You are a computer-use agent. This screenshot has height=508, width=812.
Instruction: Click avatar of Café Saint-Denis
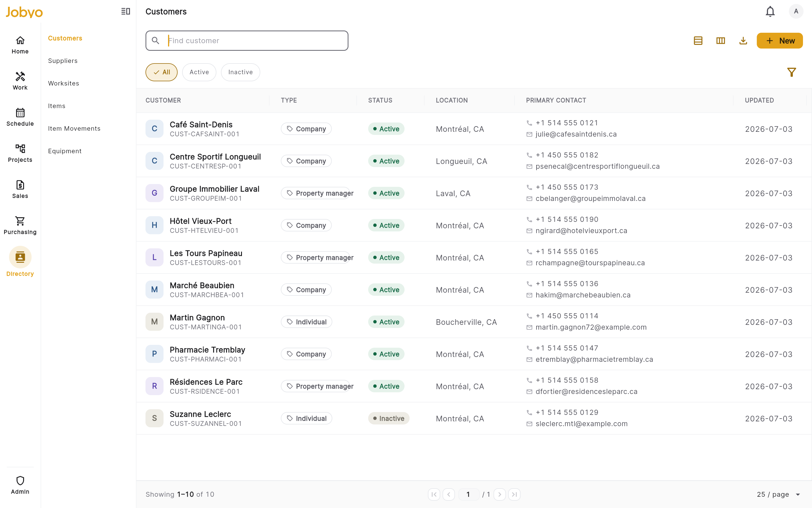(154, 129)
